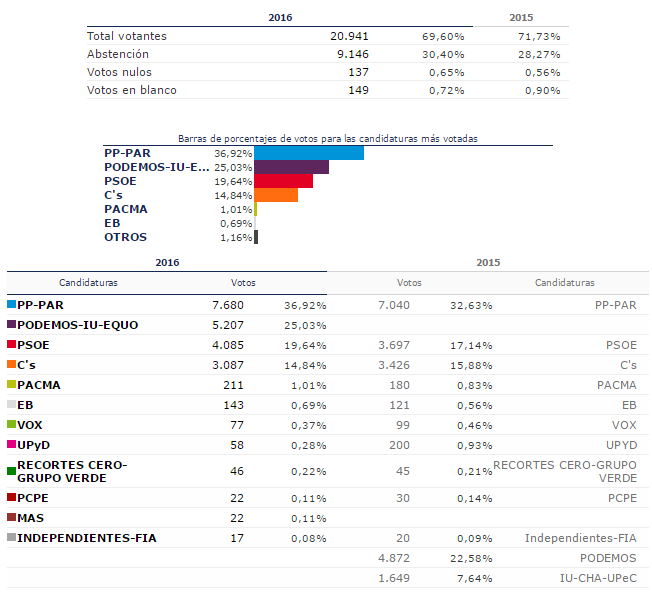Click the yellow-green PACMA color swatch
The width and height of the screenshot is (652, 601).
click(11, 384)
